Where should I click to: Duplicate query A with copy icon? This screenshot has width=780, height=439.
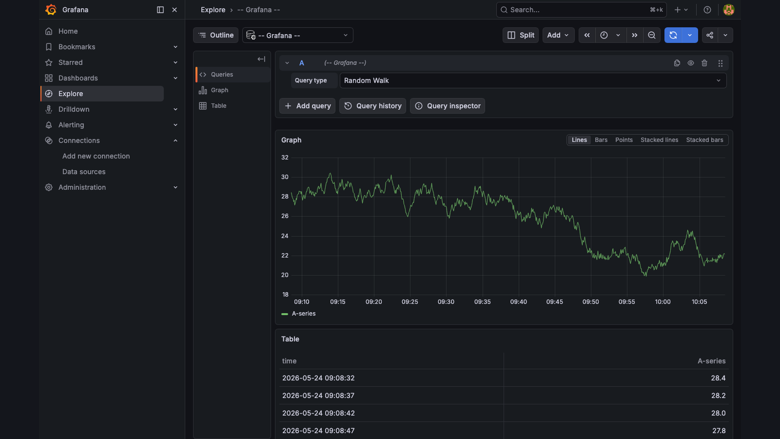pyautogui.click(x=677, y=63)
